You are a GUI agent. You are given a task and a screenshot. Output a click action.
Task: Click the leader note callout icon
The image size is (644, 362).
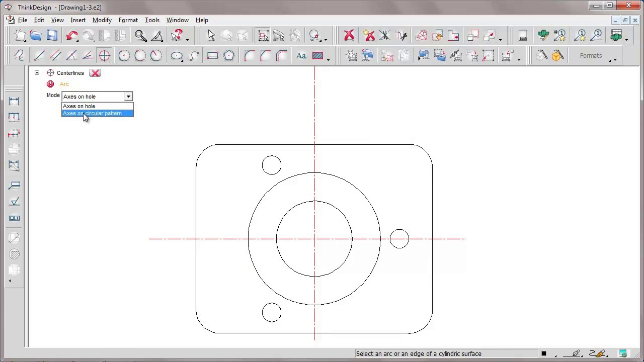point(14,186)
